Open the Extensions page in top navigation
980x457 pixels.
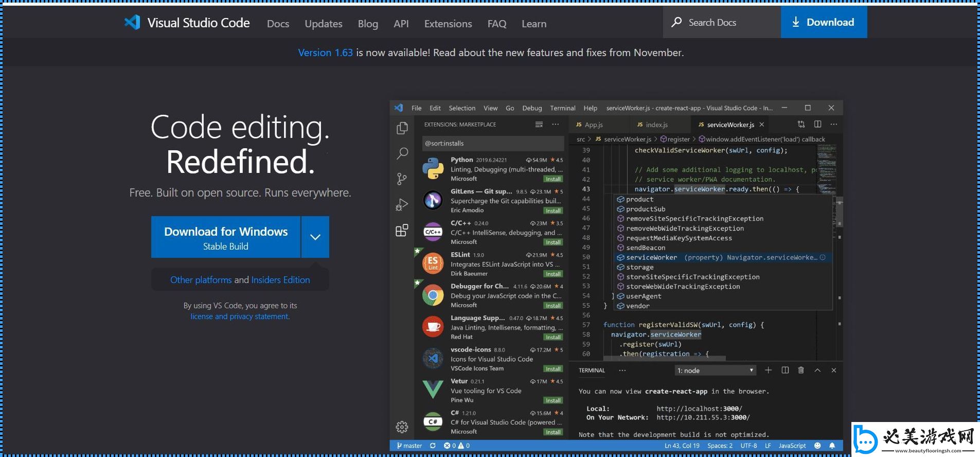(x=448, y=24)
